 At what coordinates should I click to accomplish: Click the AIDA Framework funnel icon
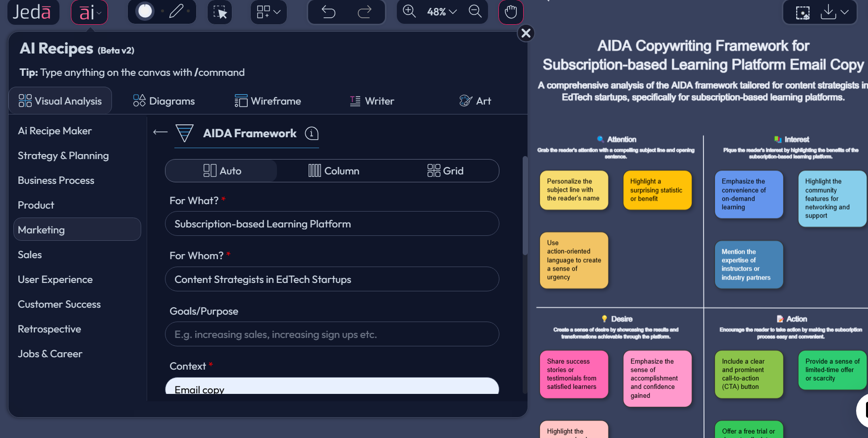tap(185, 133)
